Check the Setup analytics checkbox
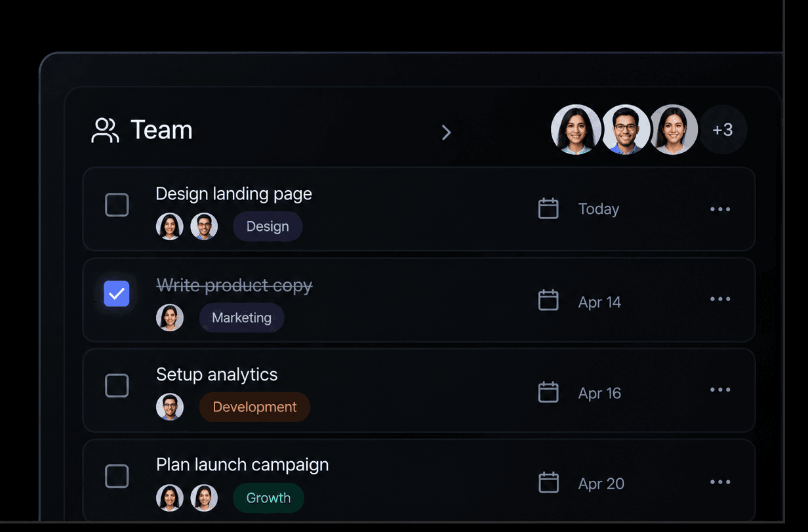Image resolution: width=808 pixels, height=532 pixels. pos(117,385)
